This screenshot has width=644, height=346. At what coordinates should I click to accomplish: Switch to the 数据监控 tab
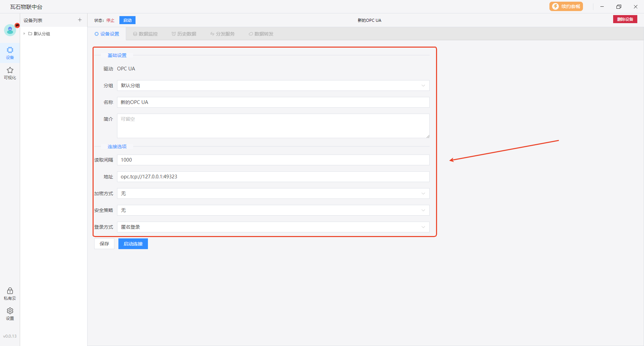(145, 34)
